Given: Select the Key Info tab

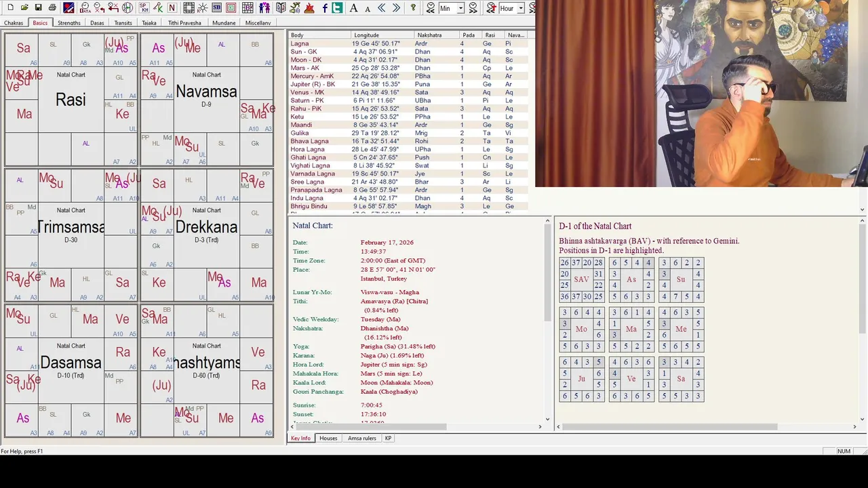Looking at the screenshot, I should point(300,439).
